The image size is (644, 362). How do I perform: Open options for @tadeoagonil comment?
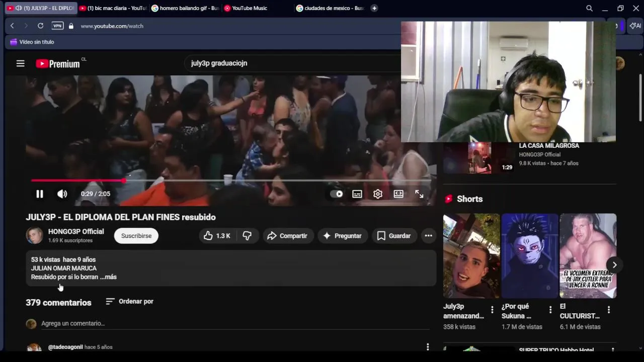(428, 347)
